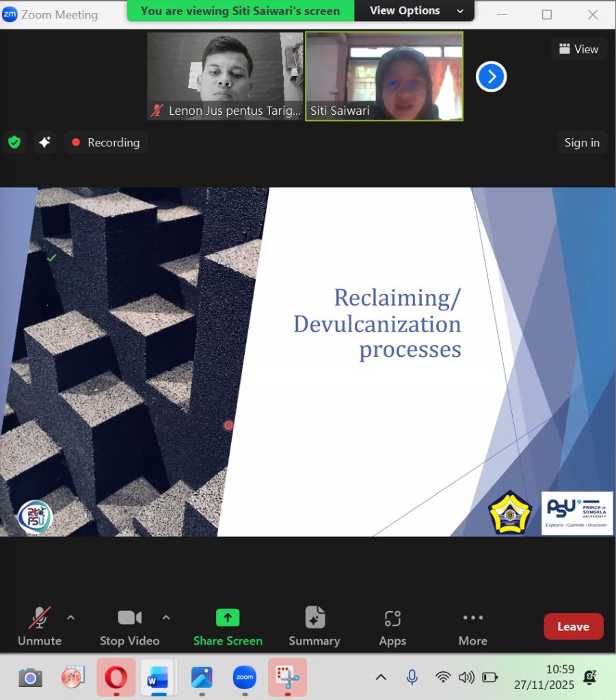Open the View layout menu
Screen dimensions: 616x700
[x=578, y=49]
